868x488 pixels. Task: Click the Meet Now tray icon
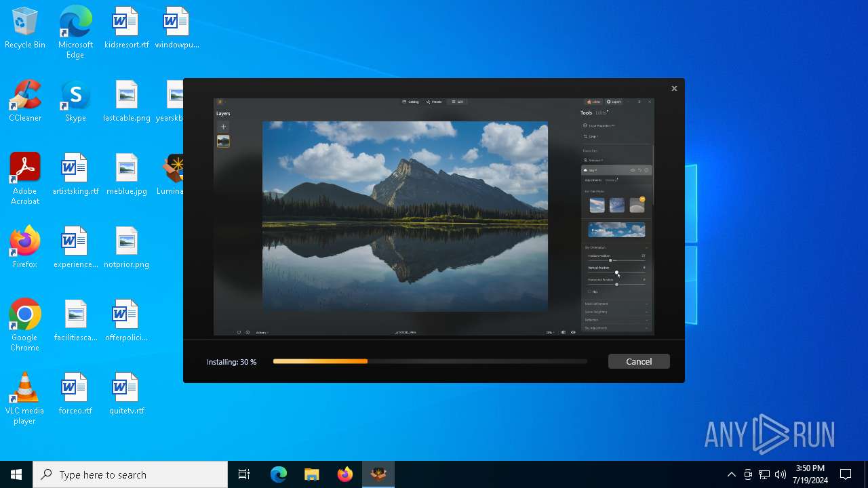pyautogui.click(x=748, y=474)
